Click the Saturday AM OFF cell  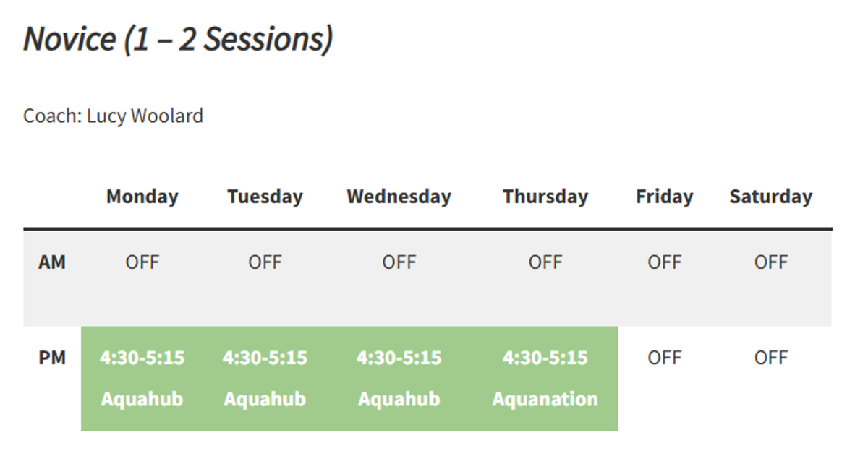click(x=770, y=262)
